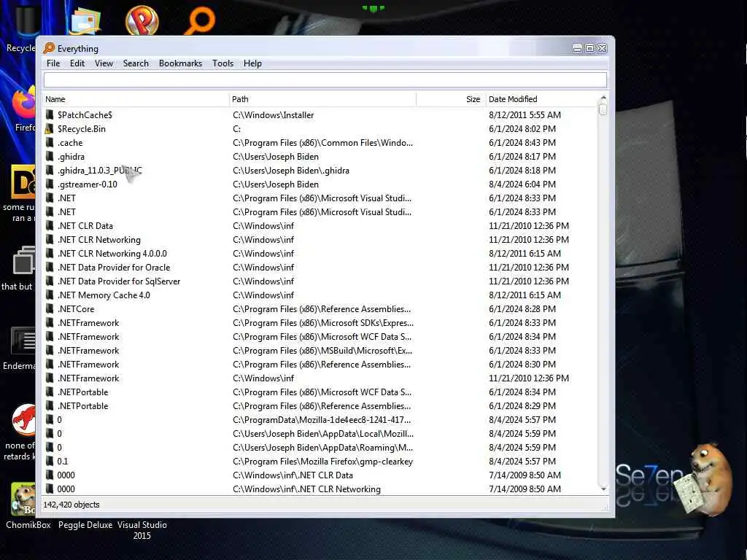The width and height of the screenshot is (747, 560).
Task: Sort results by the Path column header
Action: [x=322, y=99]
